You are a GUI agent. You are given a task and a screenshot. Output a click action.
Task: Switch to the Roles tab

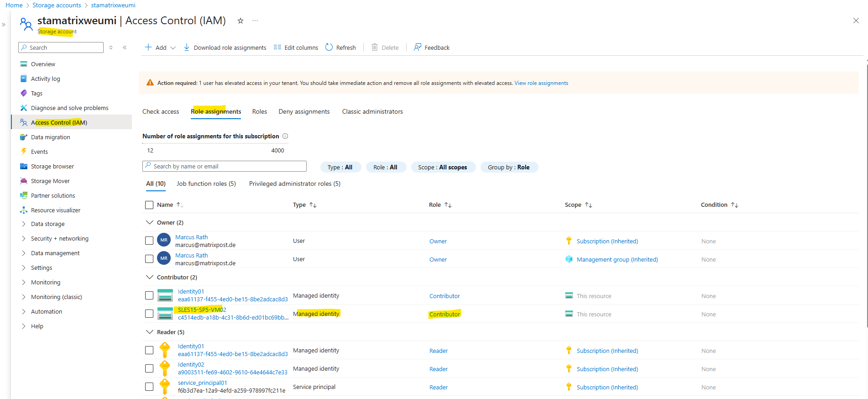point(260,111)
